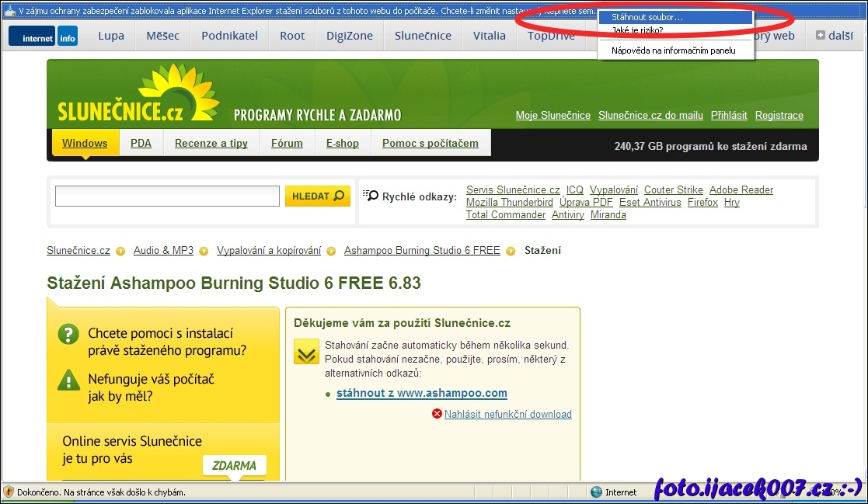Click the red X report icon
868x504 pixels.
click(x=437, y=414)
